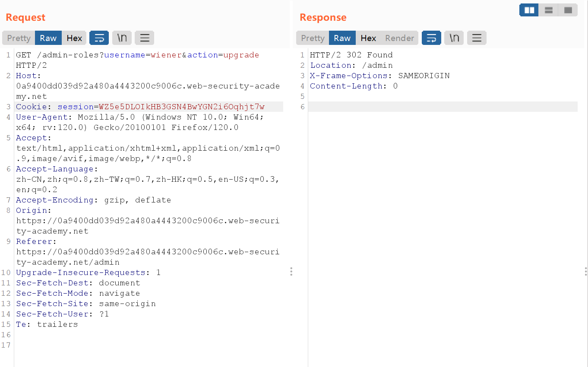This screenshot has width=588, height=367.
Task: Click the Host header name
Action: click(26, 76)
